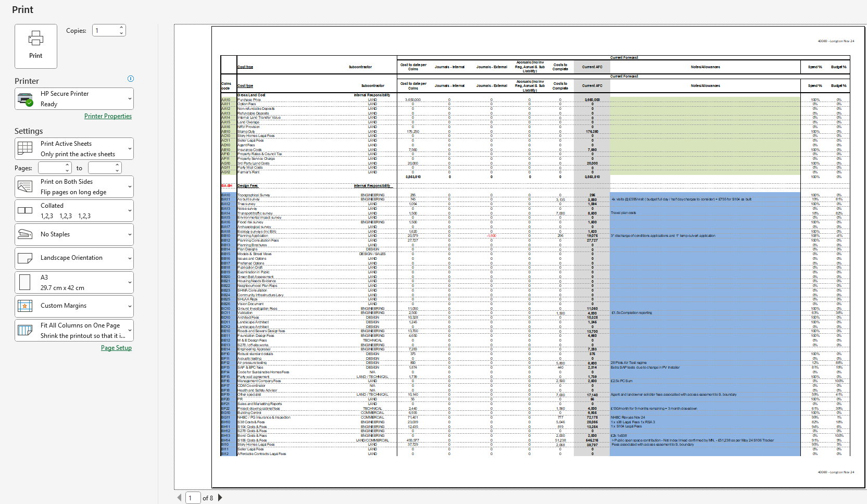Viewport: 867px width, 504px height.
Task: Click the HP Secure Printer ready icon
Action: tap(25, 99)
